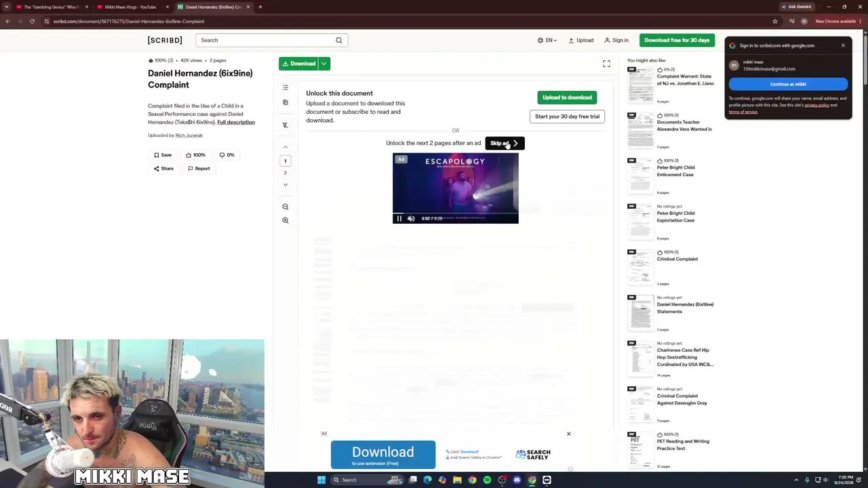This screenshot has height=488, width=868.
Task: Open Peter Bright Child Enticement Case
Action: click(675, 171)
